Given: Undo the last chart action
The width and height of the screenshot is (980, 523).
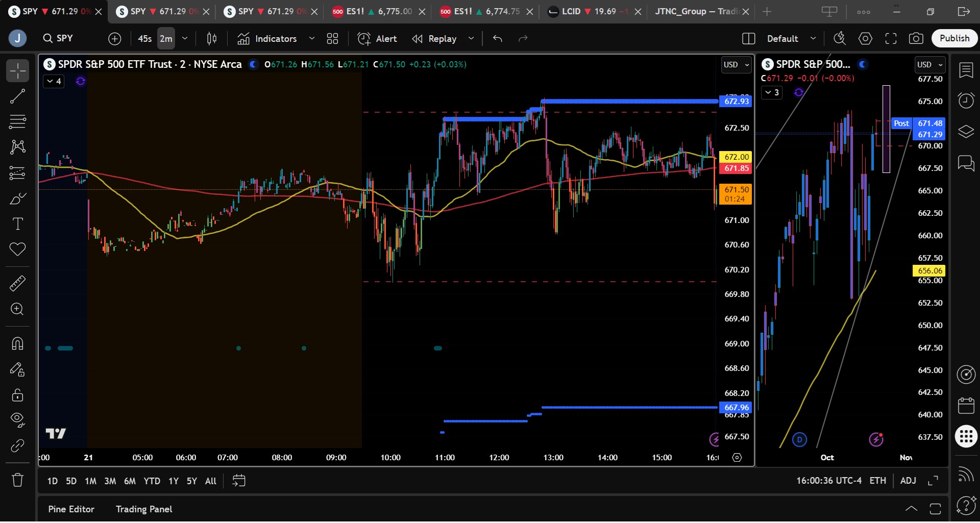Looking at the screenshot, I should (x=498, y=38).
